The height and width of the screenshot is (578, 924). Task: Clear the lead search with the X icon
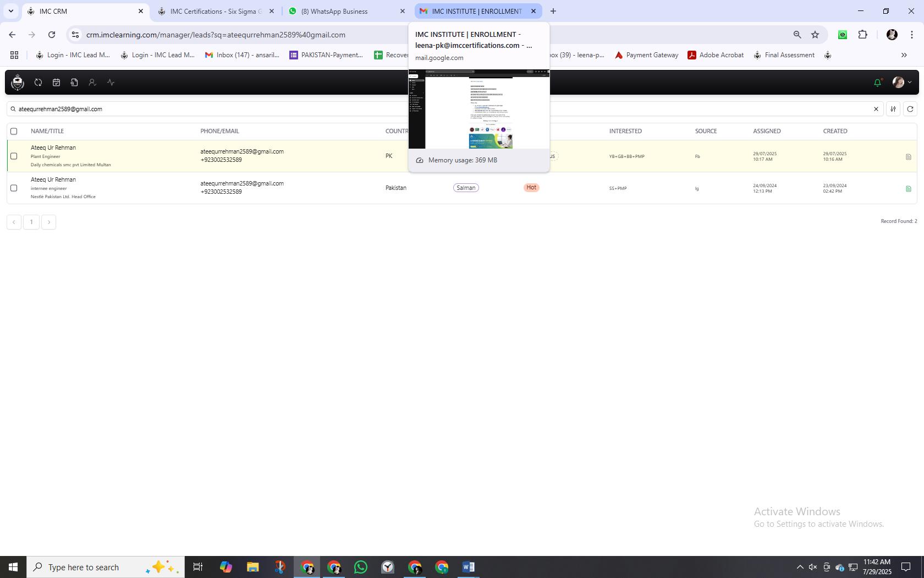tap(876, 109)
